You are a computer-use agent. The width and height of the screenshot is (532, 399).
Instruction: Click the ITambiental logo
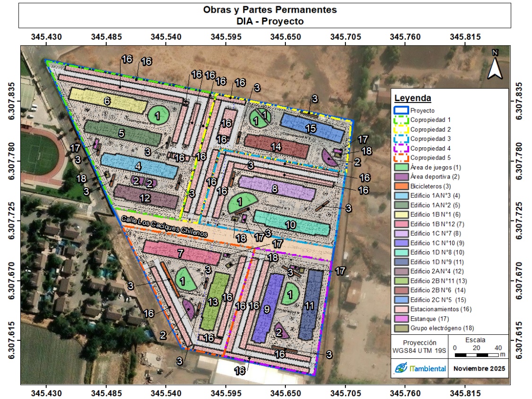pyautogui.click(x=420, y=368)
